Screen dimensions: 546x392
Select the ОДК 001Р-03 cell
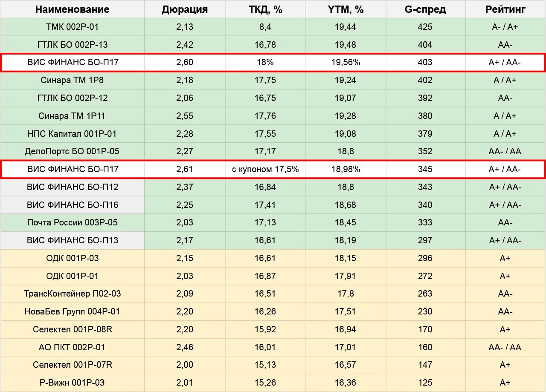pos(72,258)
